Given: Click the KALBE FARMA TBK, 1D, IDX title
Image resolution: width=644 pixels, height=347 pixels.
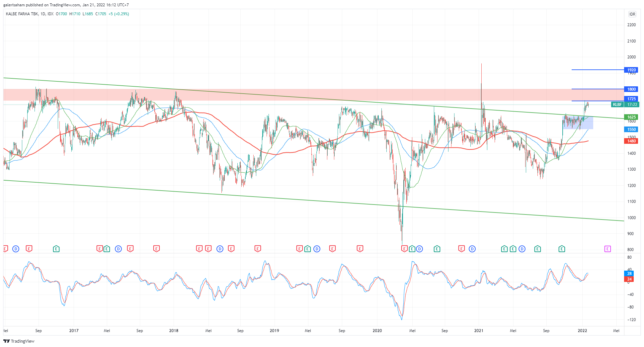Looking at the screenshot, I should 30,14.
